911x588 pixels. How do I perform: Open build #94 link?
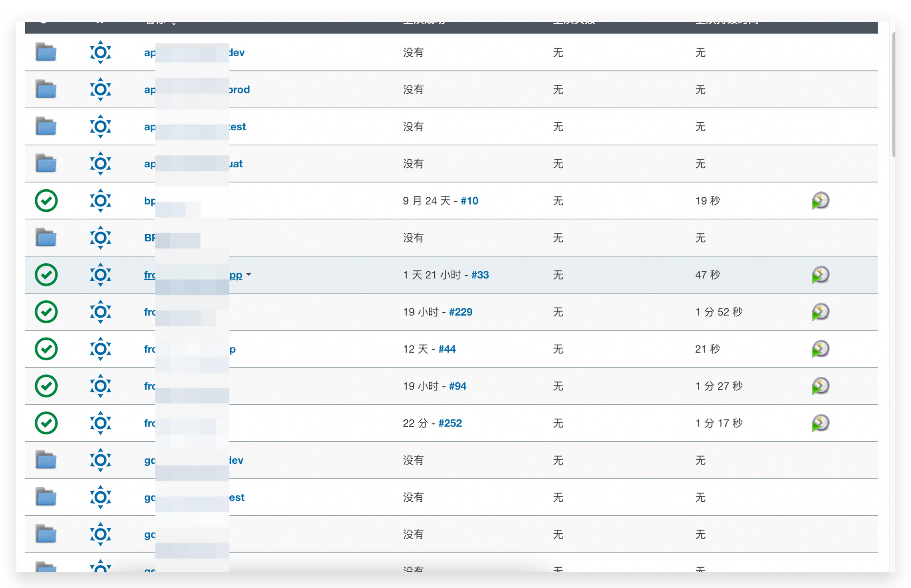coord(457,386)
